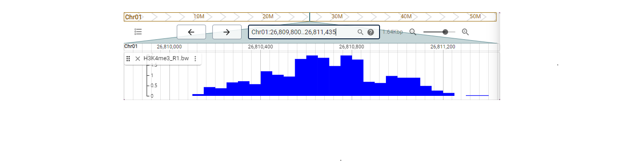This screenshot has width=644, height=168.
Task: Grab the H3K4me3_R1.bw track drag handle
Action: [x=128, y=58]
